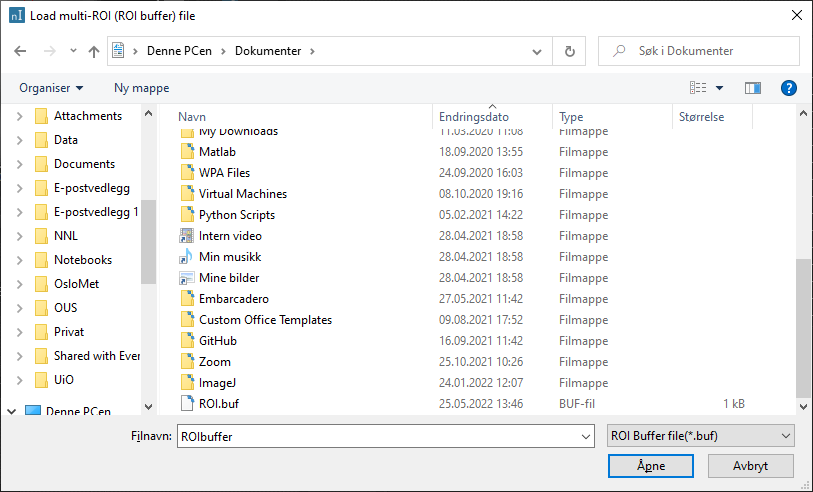The image size is (813, 492).
Task: Open the ROI Buffer file type dropdown
Action: click(700, 436)
